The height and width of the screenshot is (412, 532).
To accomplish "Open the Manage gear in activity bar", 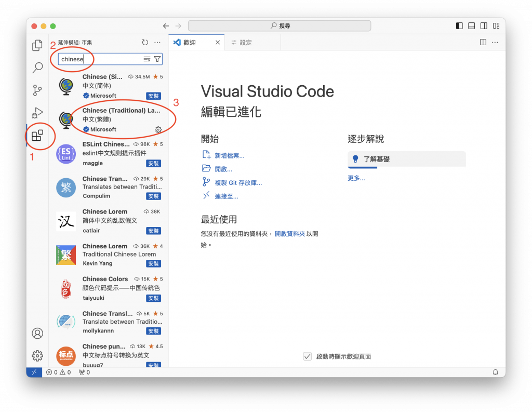I will (37, 356).
